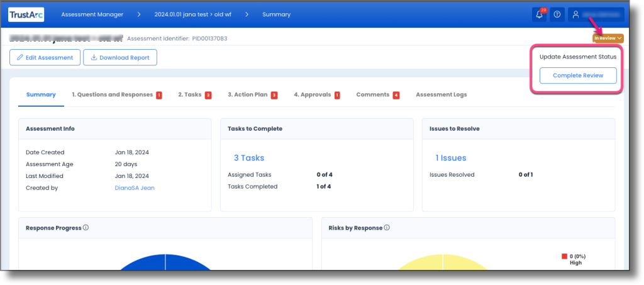This screenshot has height=285, width=644.
Task: Open the Comments tab
Action: coord(377,95)
